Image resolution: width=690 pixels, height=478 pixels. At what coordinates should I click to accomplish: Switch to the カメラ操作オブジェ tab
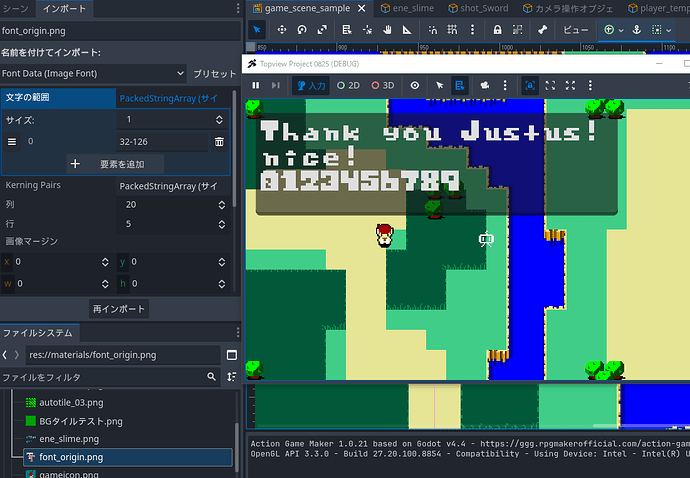coord(568,8)
